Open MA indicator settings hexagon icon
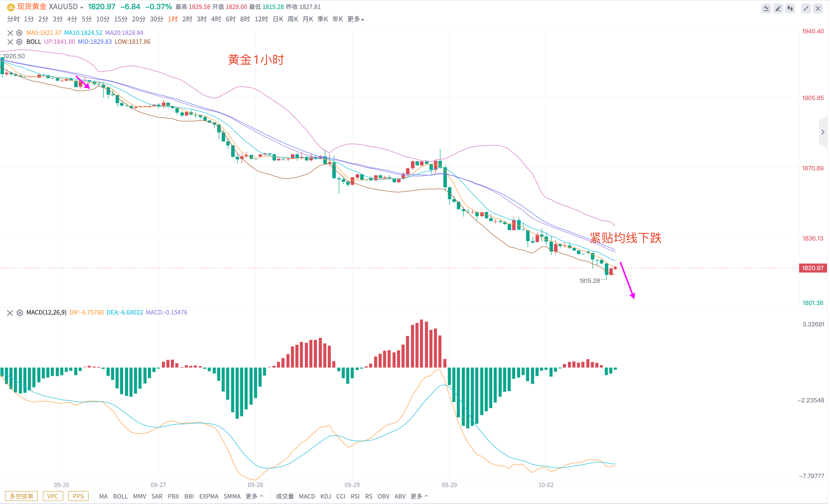The width and height of the screenshot is (830, 504). coord(19,33)
